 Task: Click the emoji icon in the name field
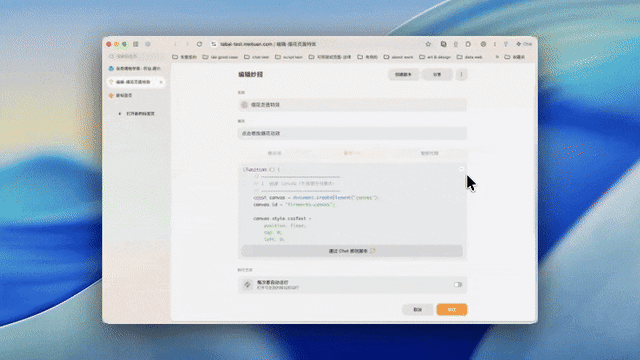244,105
